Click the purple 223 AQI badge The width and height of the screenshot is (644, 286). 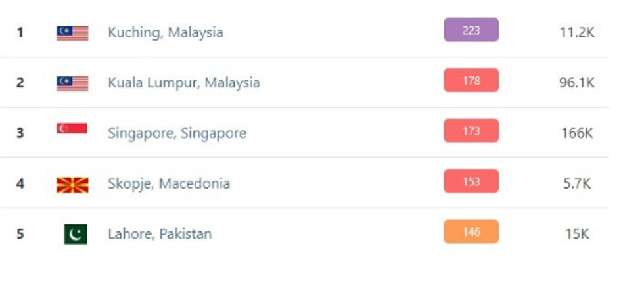471,30
